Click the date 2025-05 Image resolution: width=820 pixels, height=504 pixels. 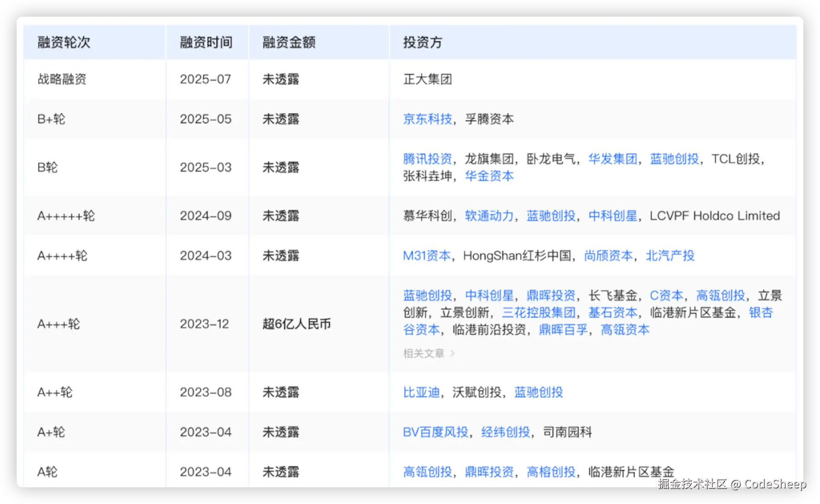[205, 119]
